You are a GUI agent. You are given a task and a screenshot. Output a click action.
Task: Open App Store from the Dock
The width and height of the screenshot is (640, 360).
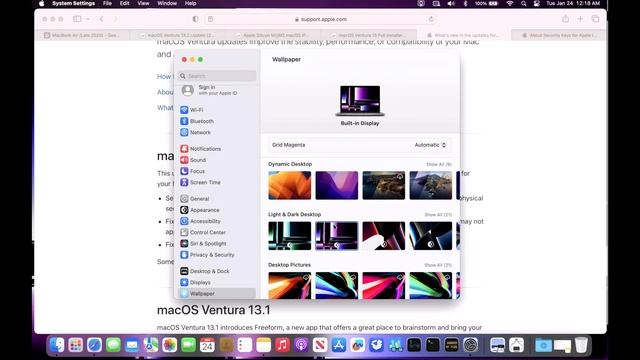pyautogui.click(x=339, y=345)
